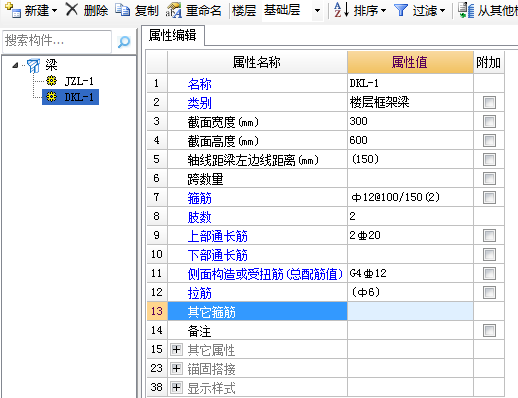This screenshot has width=518, height=398.
Task: Click the name value DKL-1 cell
Action: 410,83
